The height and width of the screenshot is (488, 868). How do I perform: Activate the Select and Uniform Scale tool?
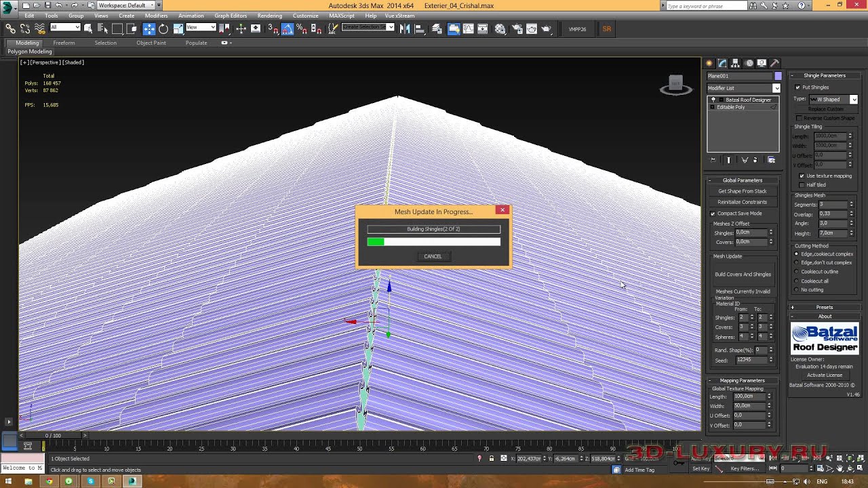178,29
